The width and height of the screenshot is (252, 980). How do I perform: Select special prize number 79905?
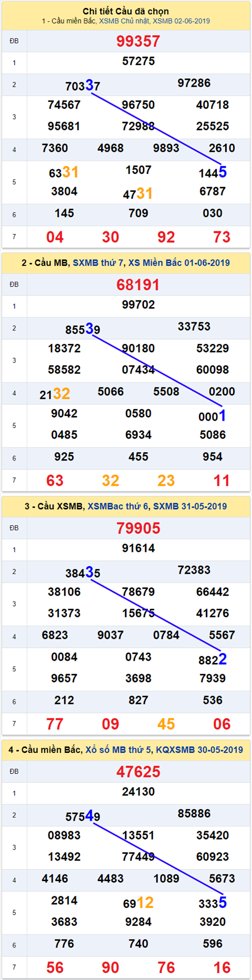point(138,528)
